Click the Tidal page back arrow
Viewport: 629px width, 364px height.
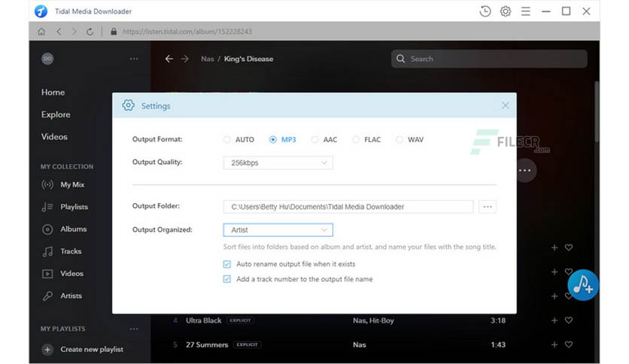coord(169,59)
